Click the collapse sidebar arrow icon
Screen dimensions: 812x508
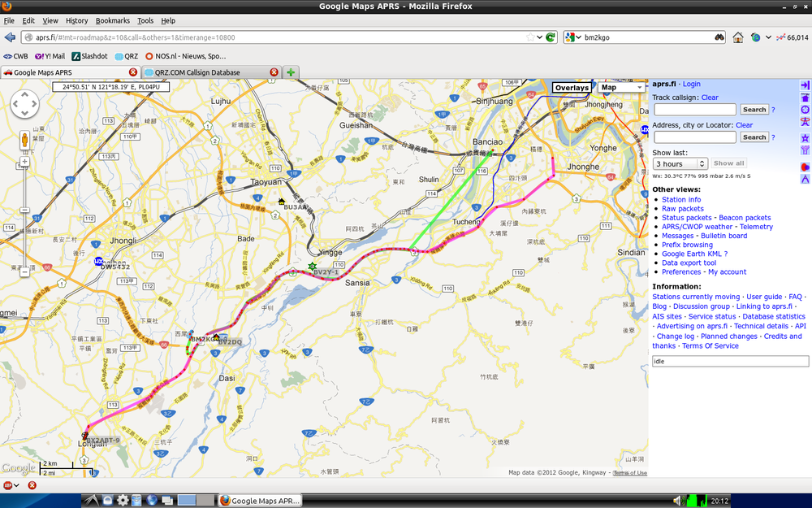805,85
